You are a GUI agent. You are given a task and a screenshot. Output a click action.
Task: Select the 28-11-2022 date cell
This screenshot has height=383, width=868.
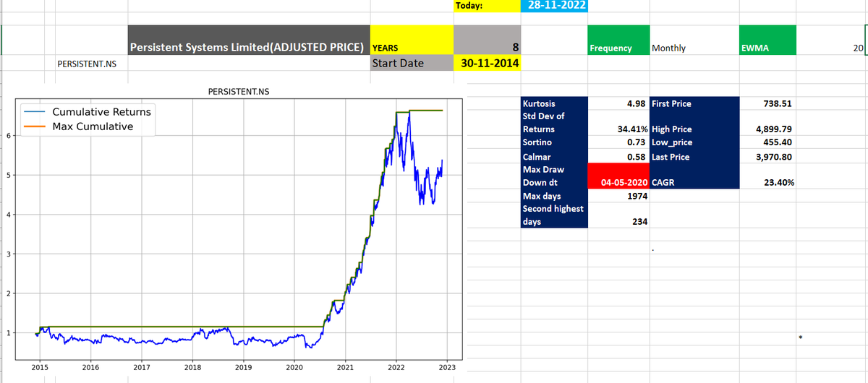(554, 7)
